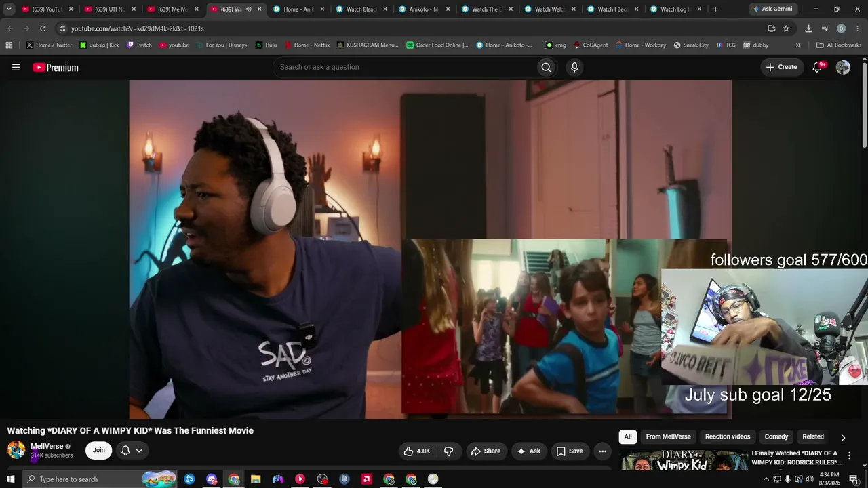This screenshot has height=488, width=868.
Task: Open Home - Workday bookmark
Action: click(x=641, y=45)
